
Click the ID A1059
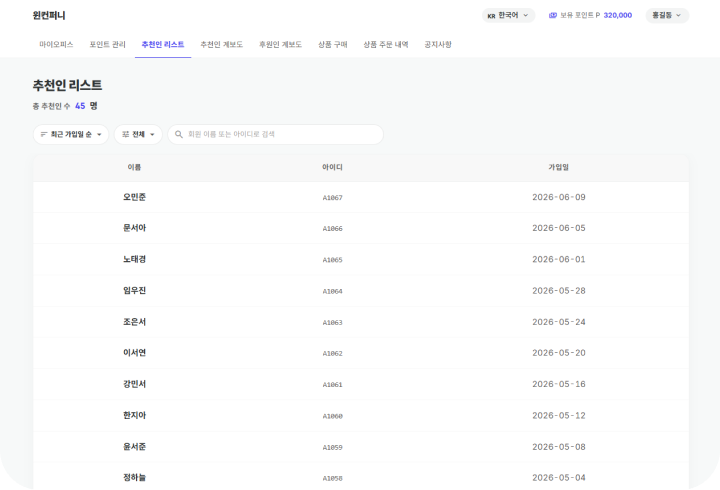[332, 447]
